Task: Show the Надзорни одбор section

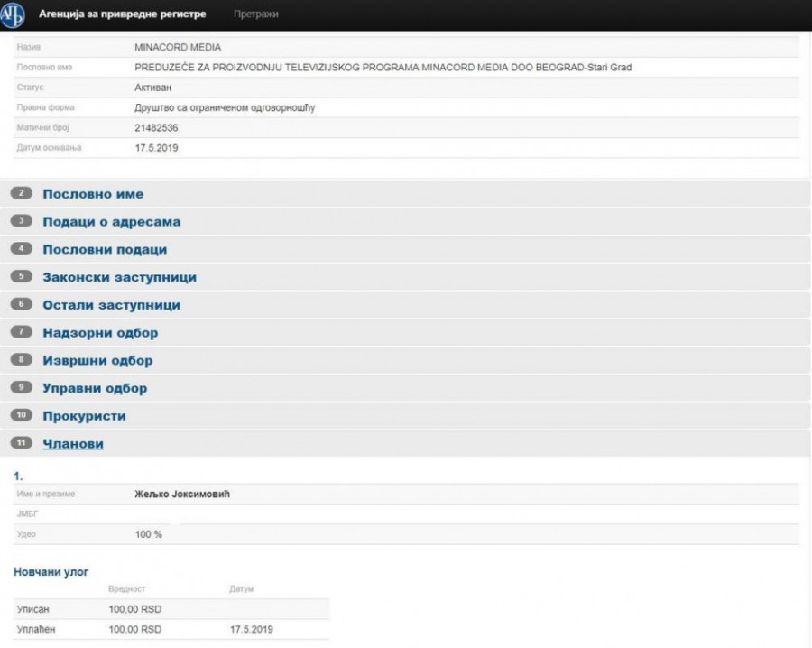Action: point(100,333)
